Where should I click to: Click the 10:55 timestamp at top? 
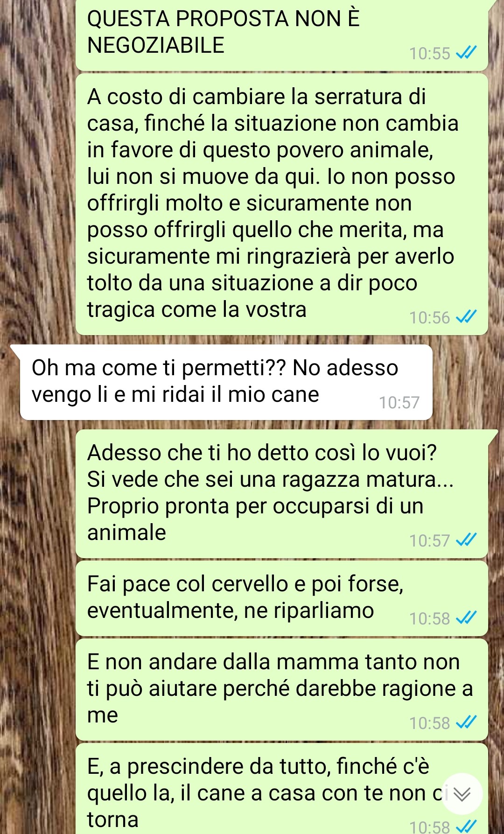429,53
